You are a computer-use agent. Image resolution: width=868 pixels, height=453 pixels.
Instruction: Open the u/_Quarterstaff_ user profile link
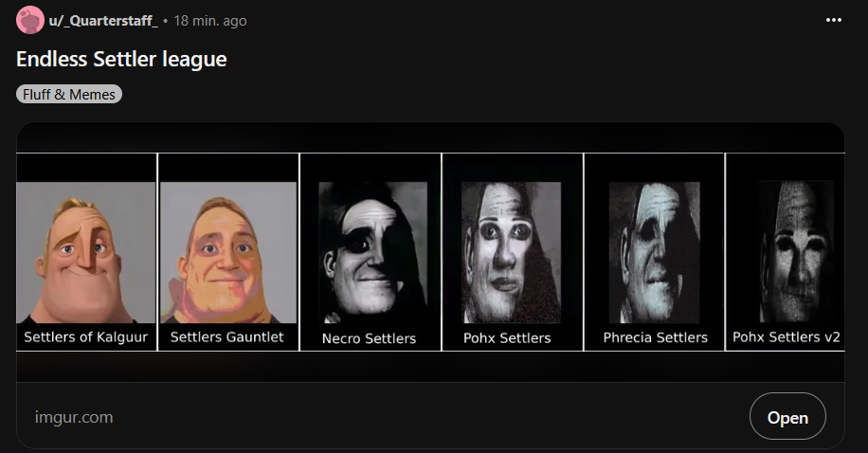pyautogui.click(x=103, y=21)
